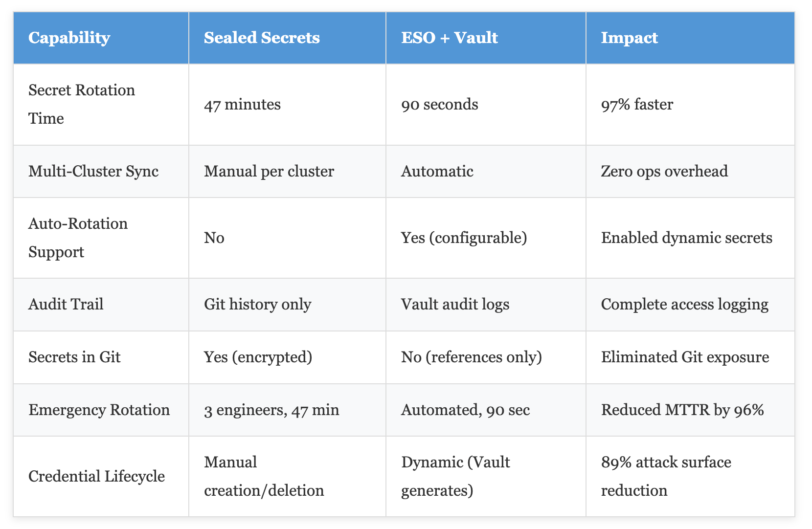
Task: Click the 47 minutes cell
Action: coord(287,105)
